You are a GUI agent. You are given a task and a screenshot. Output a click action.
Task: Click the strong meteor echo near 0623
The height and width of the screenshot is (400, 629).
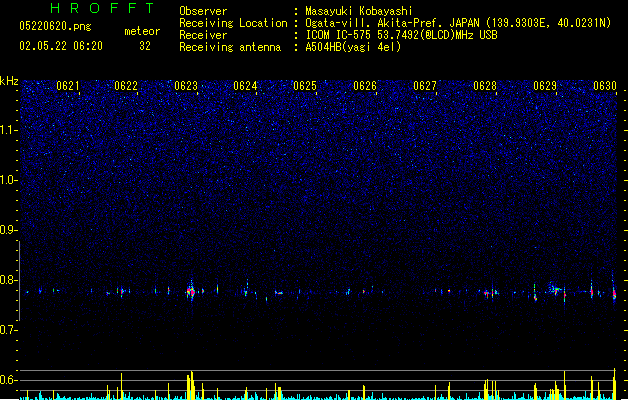(x=191, y=291)
